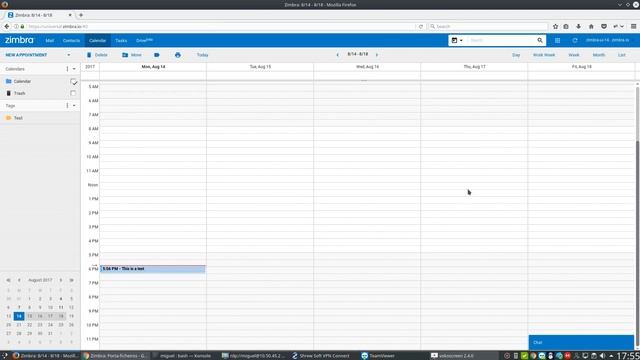Click into the Zimbra search field

click(501, 40)
